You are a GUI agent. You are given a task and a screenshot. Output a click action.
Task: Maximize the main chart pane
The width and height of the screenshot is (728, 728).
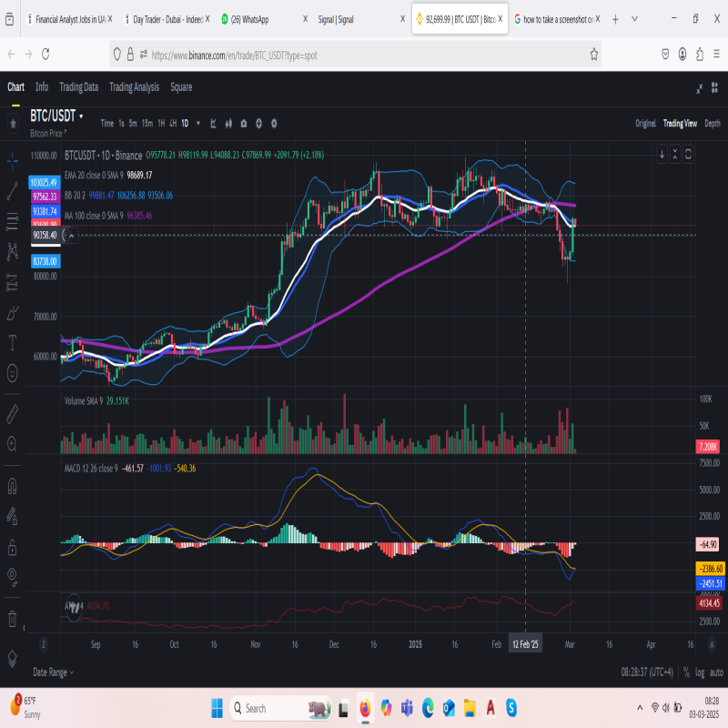688,155
